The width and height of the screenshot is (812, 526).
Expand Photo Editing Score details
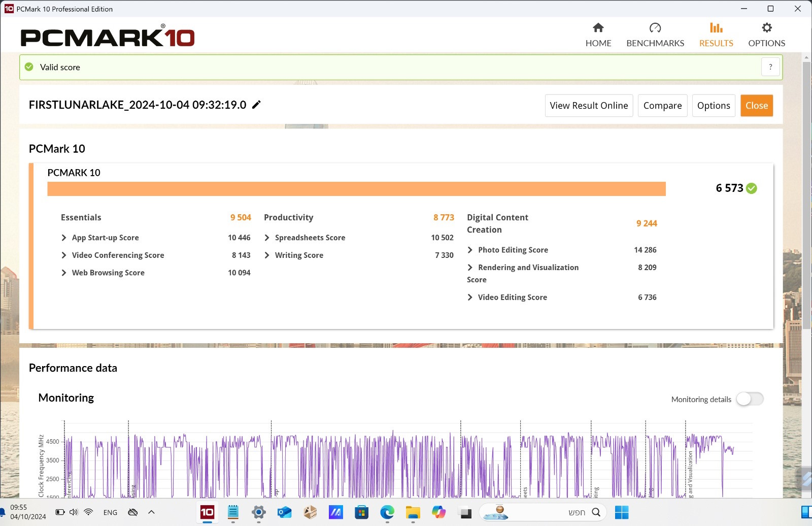point(470,250)
